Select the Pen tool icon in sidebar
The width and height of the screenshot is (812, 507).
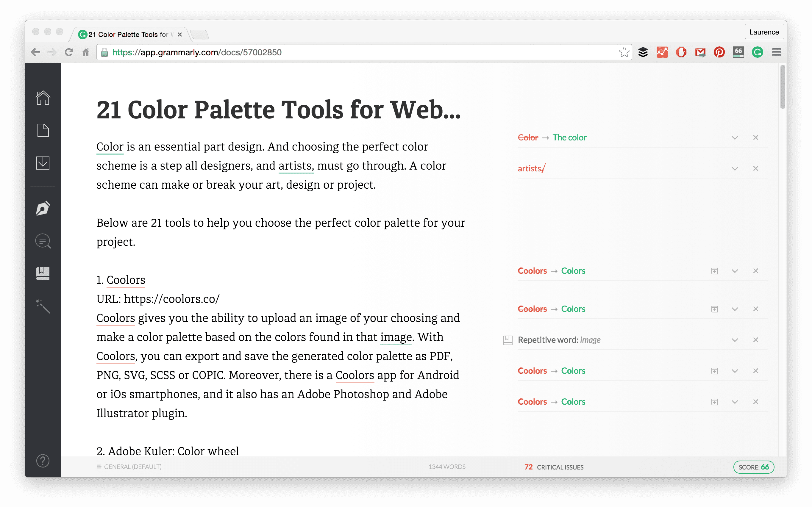tap(43, 208)
